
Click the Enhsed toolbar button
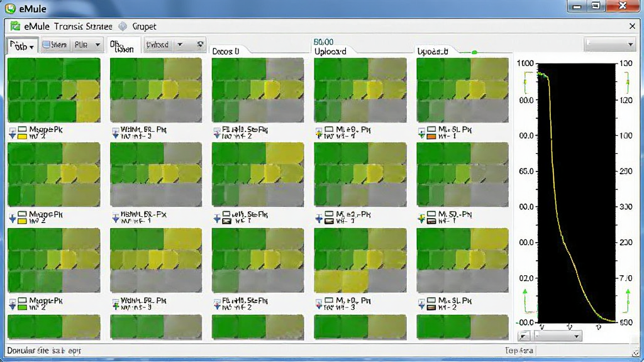[x=158, y=45]
